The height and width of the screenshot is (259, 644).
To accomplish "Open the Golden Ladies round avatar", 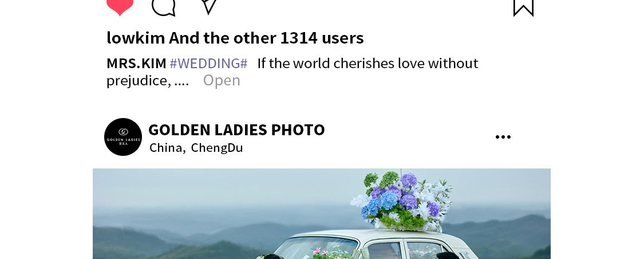I will pos(123,137).
